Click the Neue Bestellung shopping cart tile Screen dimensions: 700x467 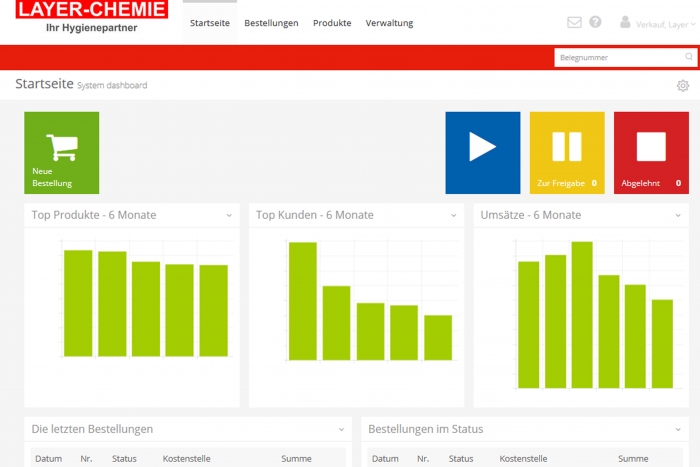[x=62, y=152]
